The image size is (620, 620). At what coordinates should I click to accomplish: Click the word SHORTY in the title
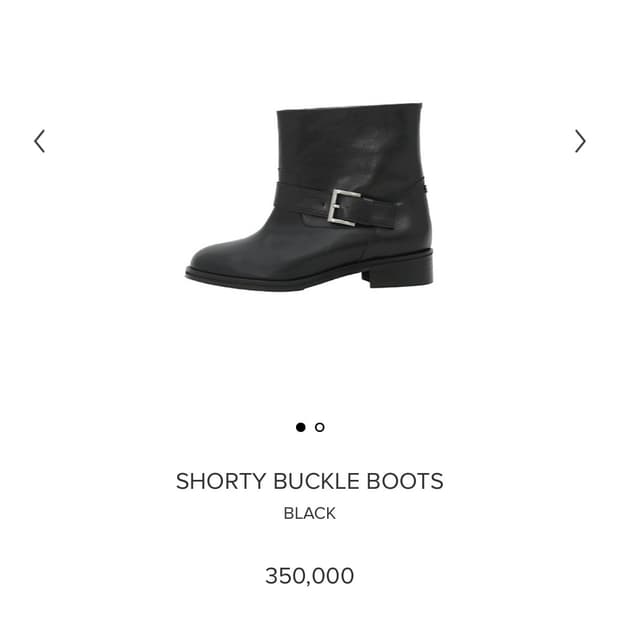point(221,481)
